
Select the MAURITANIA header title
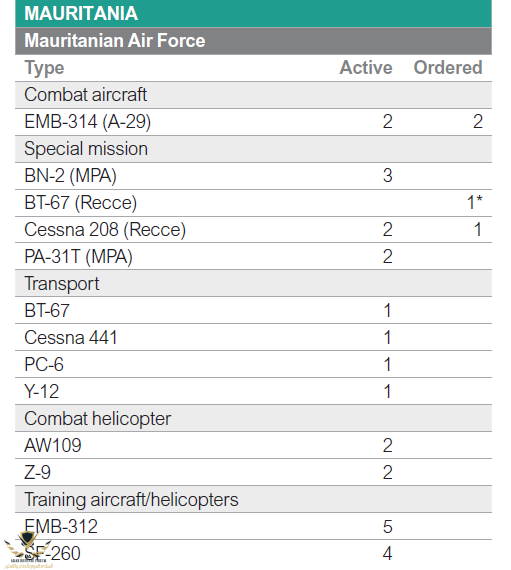[x=81, y=13]
